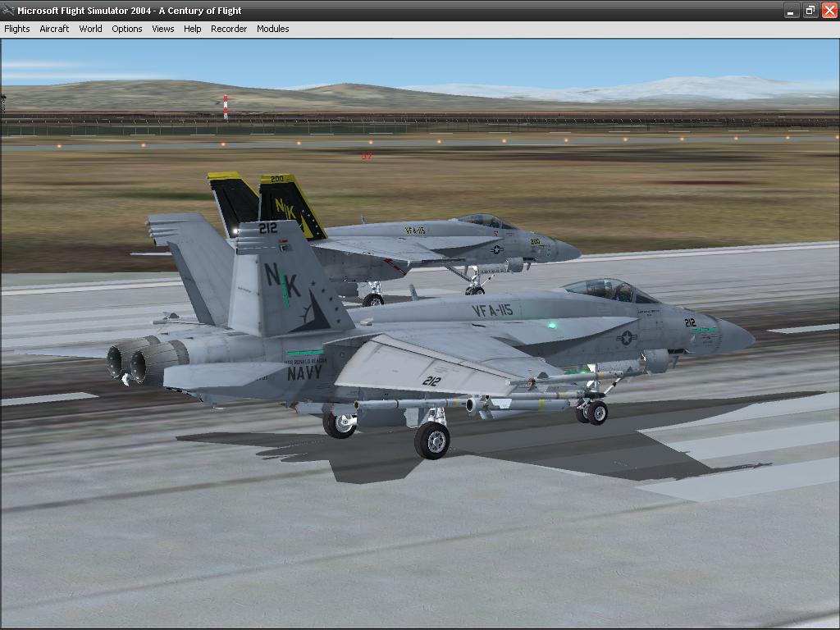840x630 pixels.
Task: Click the red-and-white striped pole
Action: [x=226, y=106]
